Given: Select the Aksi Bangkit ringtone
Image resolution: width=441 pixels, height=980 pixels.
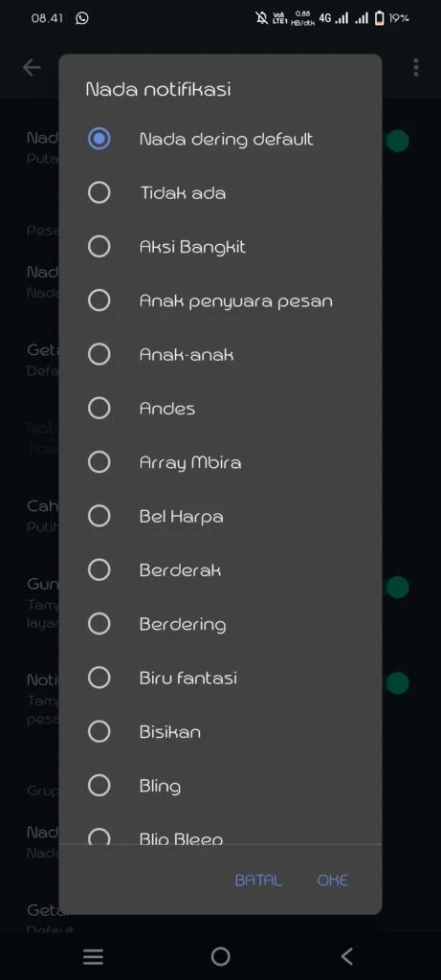Looking at the screenshot, I should pos(220,247).
